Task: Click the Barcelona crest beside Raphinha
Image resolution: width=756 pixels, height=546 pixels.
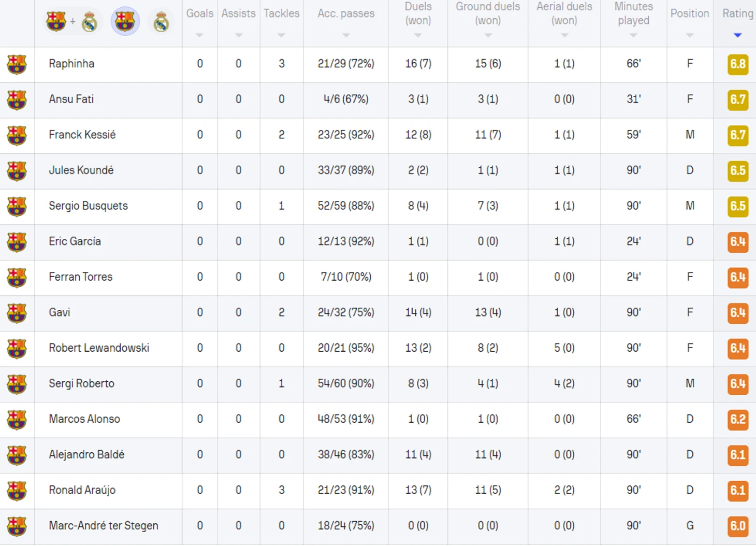Action: [17, 64]
